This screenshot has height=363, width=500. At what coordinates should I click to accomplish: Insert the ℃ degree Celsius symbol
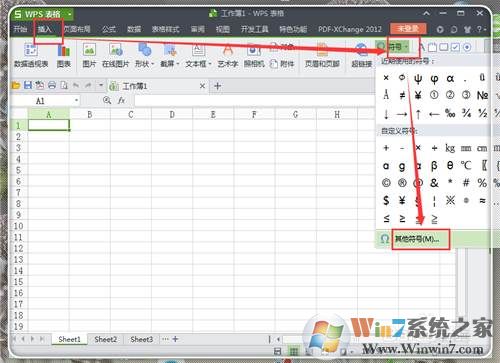(x=466, y=165)
